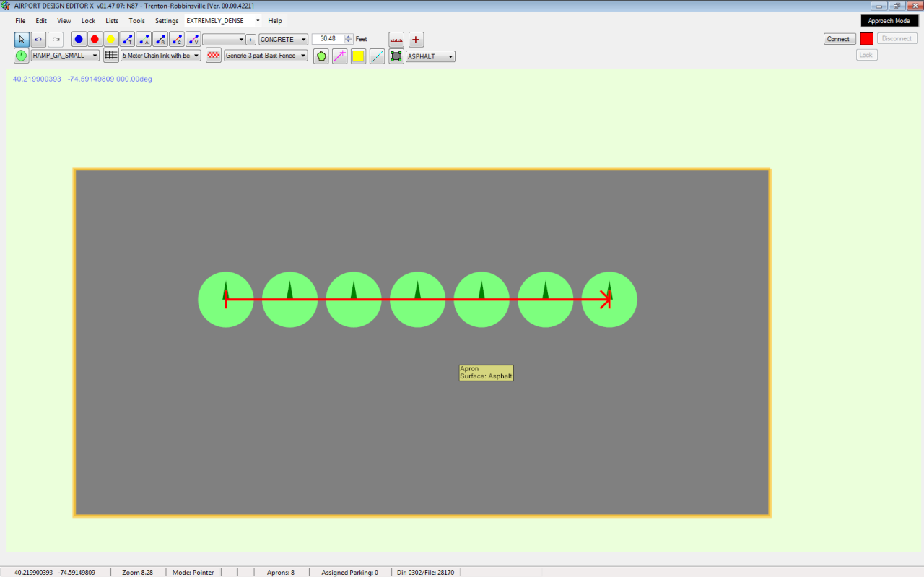Select the green parking spot tool
The width and height of the screenshot is (924, 577).
[x=22, y=56]
